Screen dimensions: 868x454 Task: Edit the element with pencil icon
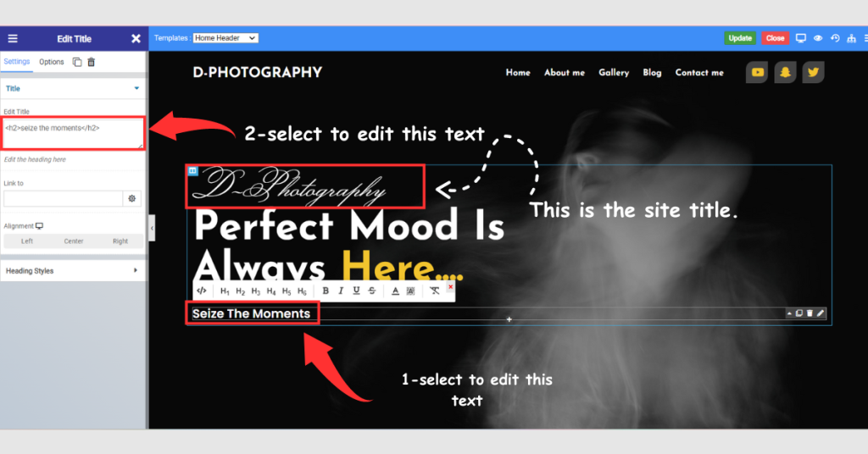click(821, 313)
